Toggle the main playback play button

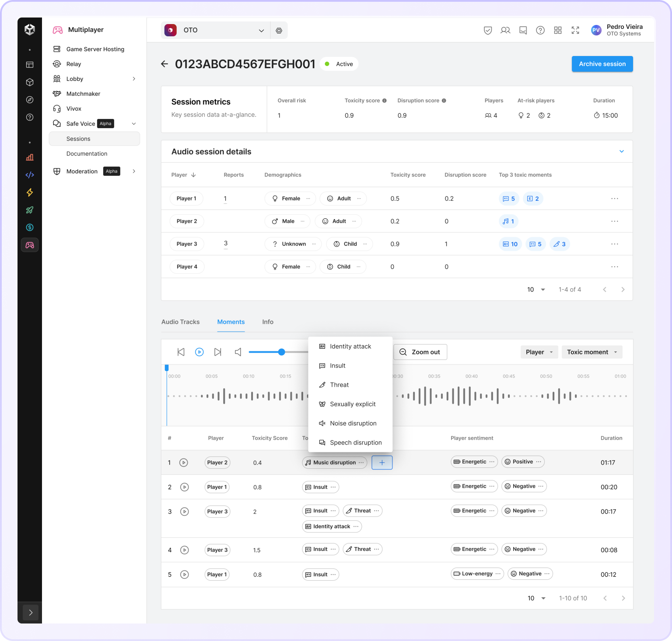pos(199,352)
